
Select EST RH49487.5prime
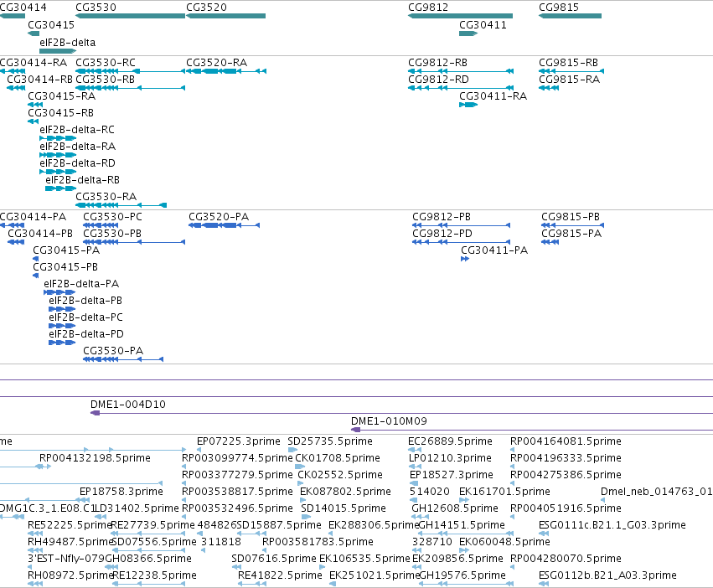point(70,542)
